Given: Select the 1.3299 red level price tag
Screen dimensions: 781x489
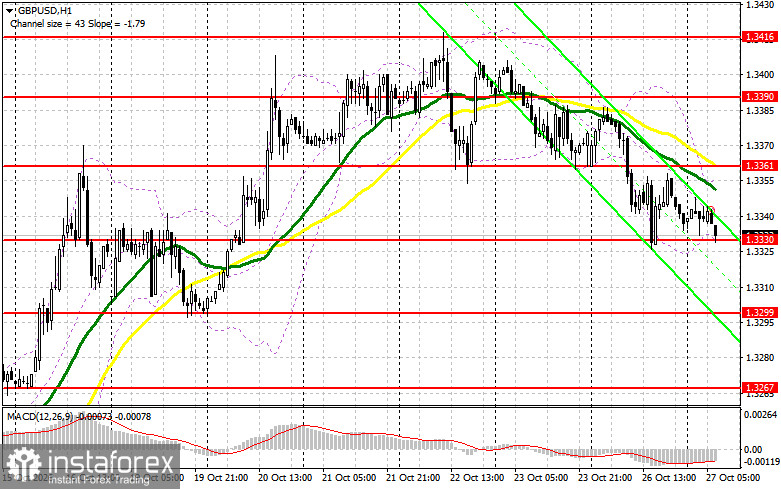Looking at the screenshot, I should [760, 312].
